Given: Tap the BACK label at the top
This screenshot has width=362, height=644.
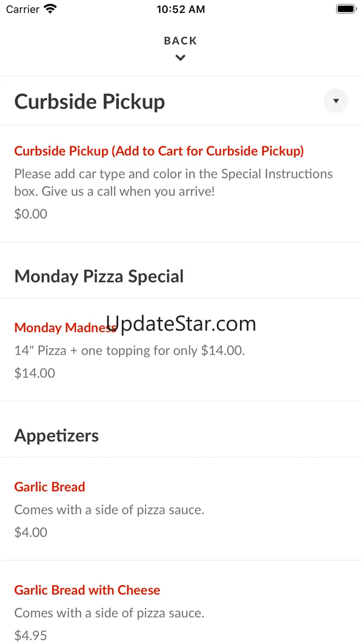Looking at the screenshot, I should pyautogui.click(x=181, y=41).
